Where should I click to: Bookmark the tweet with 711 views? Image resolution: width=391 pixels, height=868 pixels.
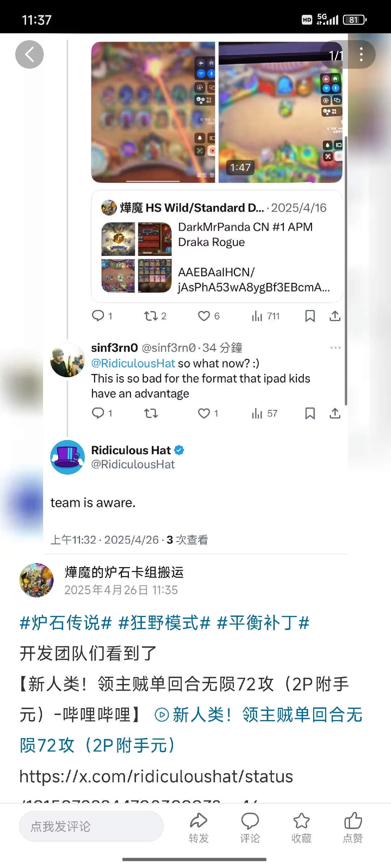coord(310,316)
